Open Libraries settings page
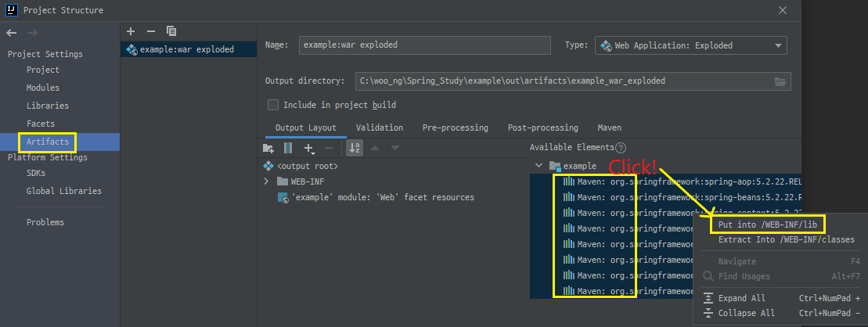The height and width of the screenshot is (327, 868). point(48,106)
